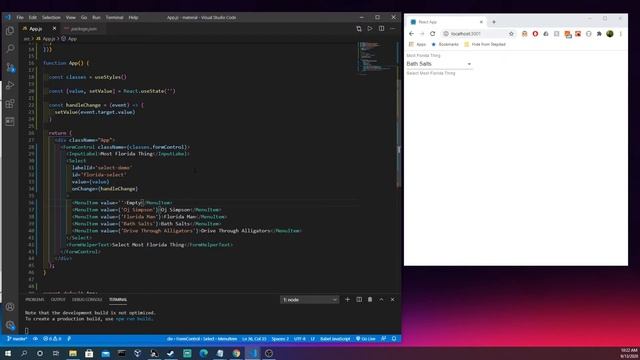Open the Manage gear in activity bar

point(10,325)
